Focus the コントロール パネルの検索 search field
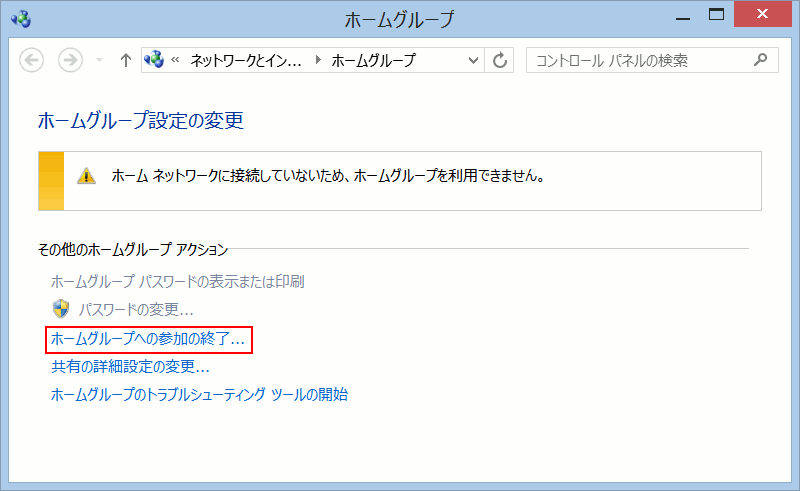Image resolution: width=800 pixels, height=491 pixels. coord(640,60)
